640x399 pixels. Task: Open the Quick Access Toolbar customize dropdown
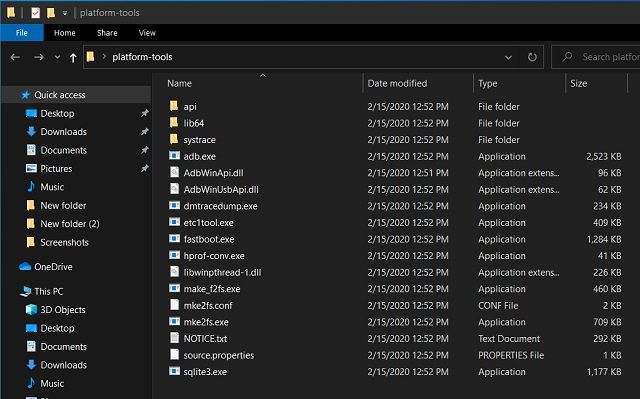[x=65, y=13]
